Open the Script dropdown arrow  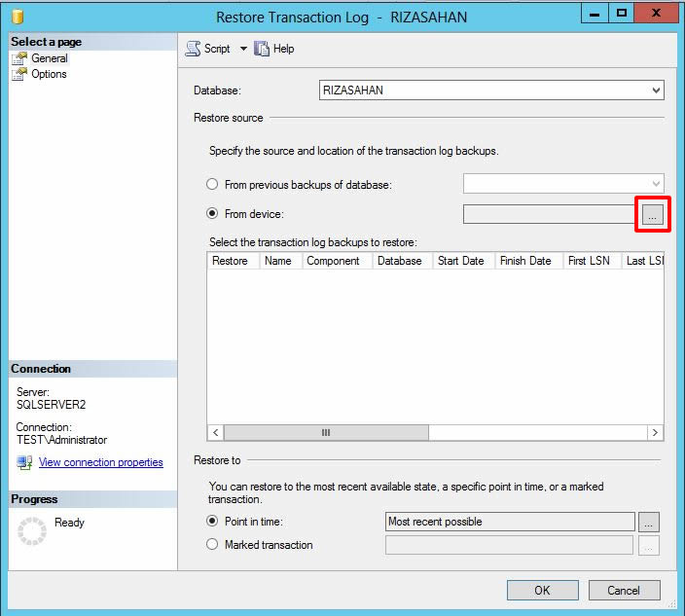243,49
